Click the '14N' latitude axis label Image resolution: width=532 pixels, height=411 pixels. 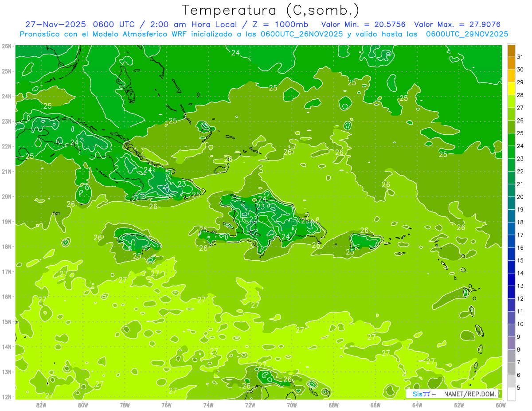7,347
